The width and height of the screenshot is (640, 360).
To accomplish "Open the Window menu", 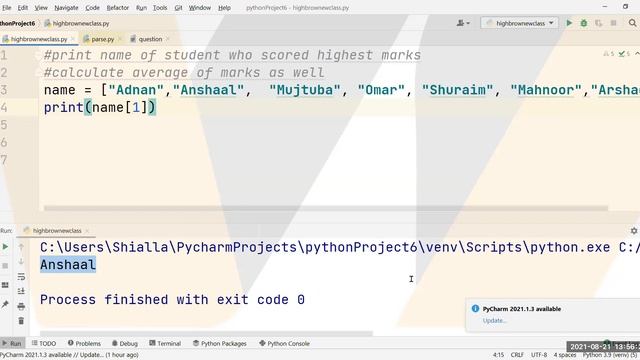I will click(x=200, y=7).
